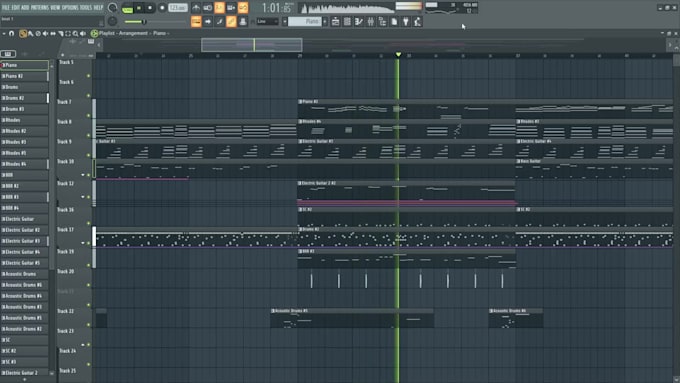Open the project info page icon

coord(394,21)
